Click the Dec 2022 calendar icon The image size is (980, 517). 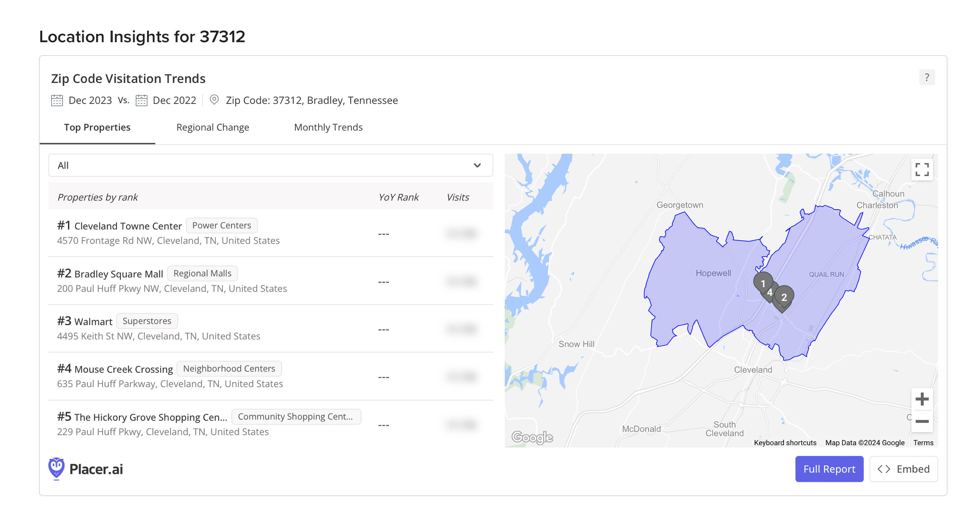pos(141,100)
